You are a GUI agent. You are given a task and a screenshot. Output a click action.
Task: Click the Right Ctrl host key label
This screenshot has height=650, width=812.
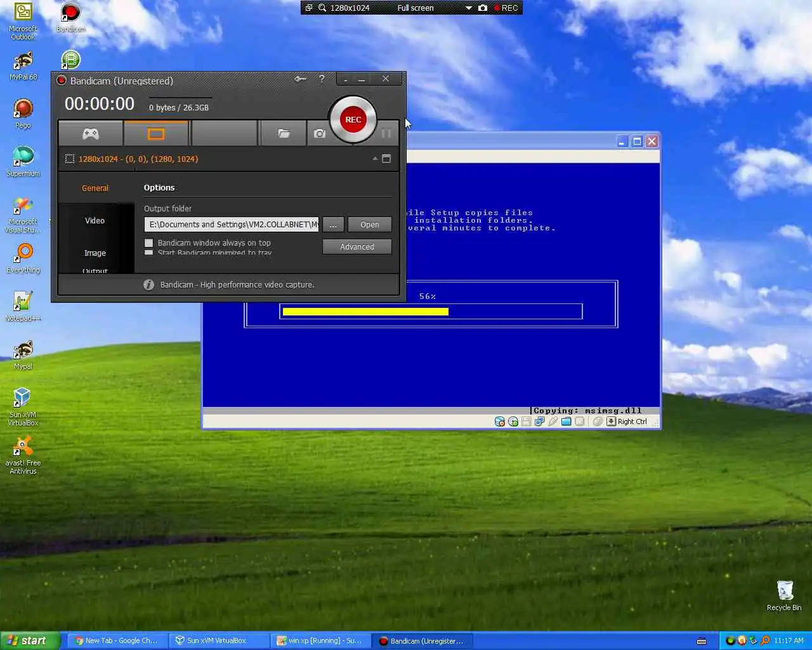pyautogui.click(x=632, y=421)
